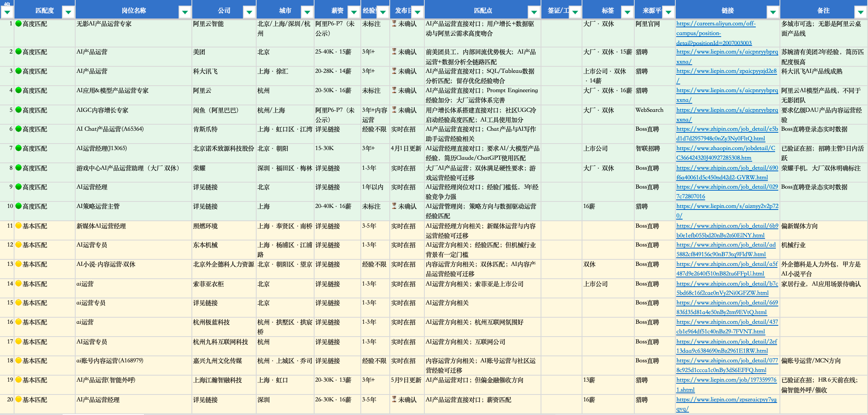Open the 发布日 column filter dropdown
Screen dimensions: 868x415
418,12
